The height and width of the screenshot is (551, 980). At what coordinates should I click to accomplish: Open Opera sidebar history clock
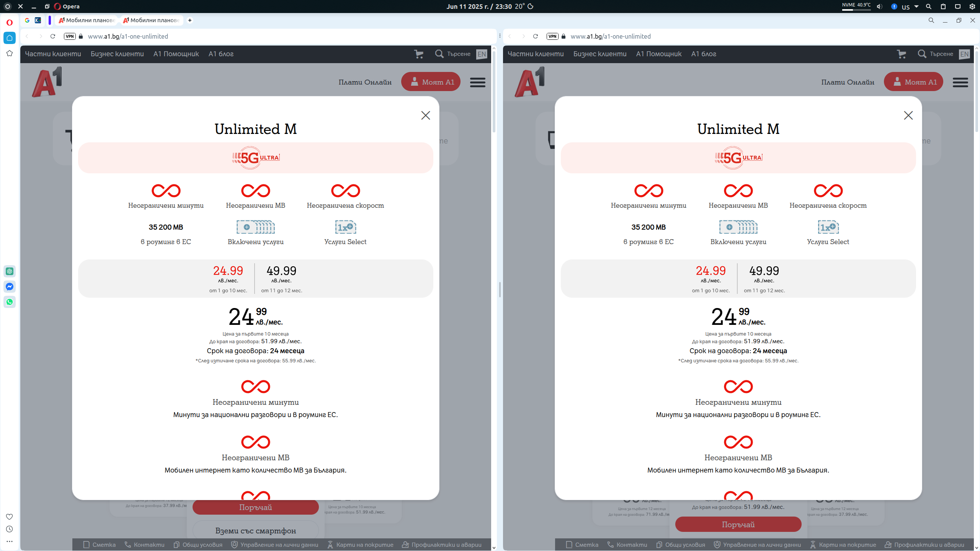point(10,529)
